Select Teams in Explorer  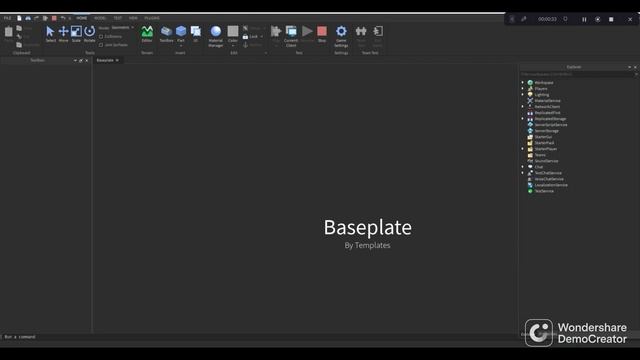(x=540, y=155)
